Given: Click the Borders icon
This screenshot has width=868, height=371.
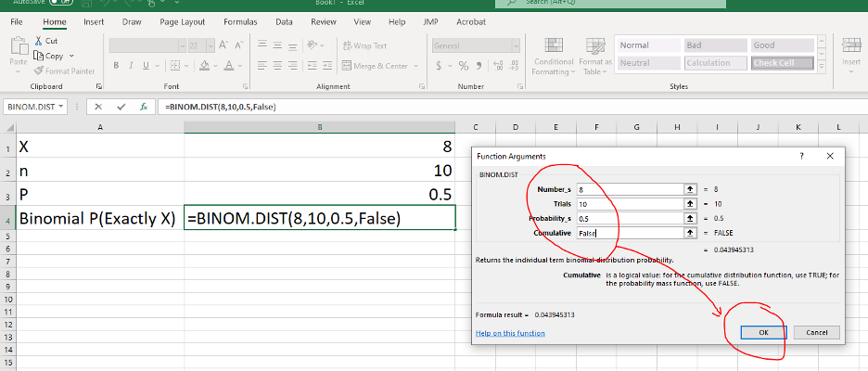Looking at the screenshot, I should coord(175,65).
